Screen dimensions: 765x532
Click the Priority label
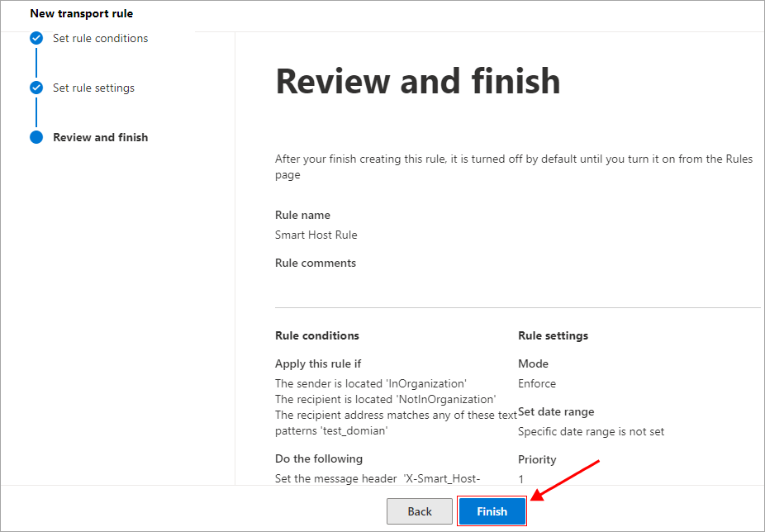pos(537,459)
